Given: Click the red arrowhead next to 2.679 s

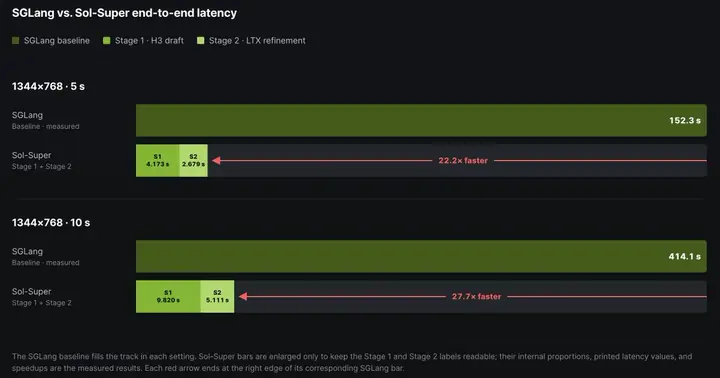Looking at the screenshot, I should (x=216, y=160).
